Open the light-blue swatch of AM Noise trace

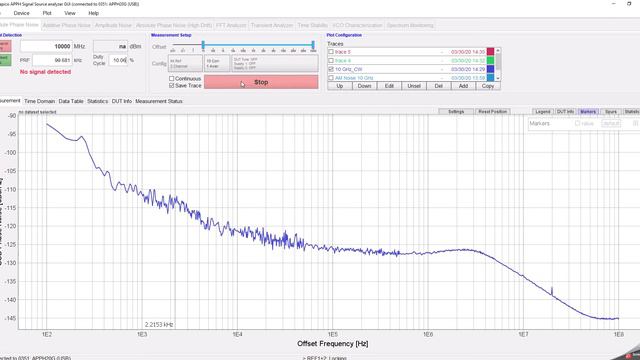point(490,78)
